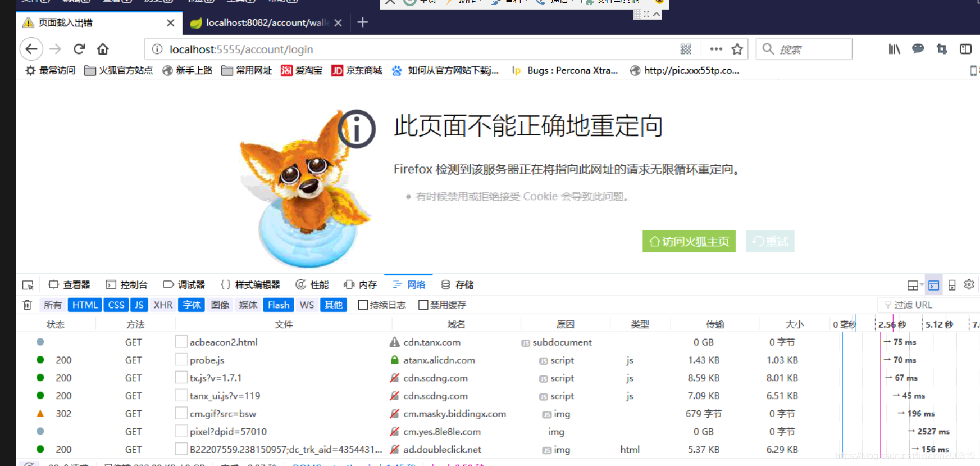980x466 pixels.
Task: Toggle the XHR request filter
Action: coord(163,305)
